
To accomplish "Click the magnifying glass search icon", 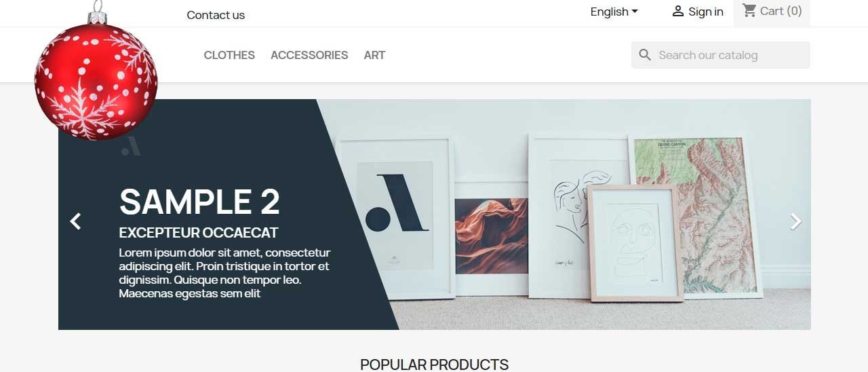I will click(645, 55).
